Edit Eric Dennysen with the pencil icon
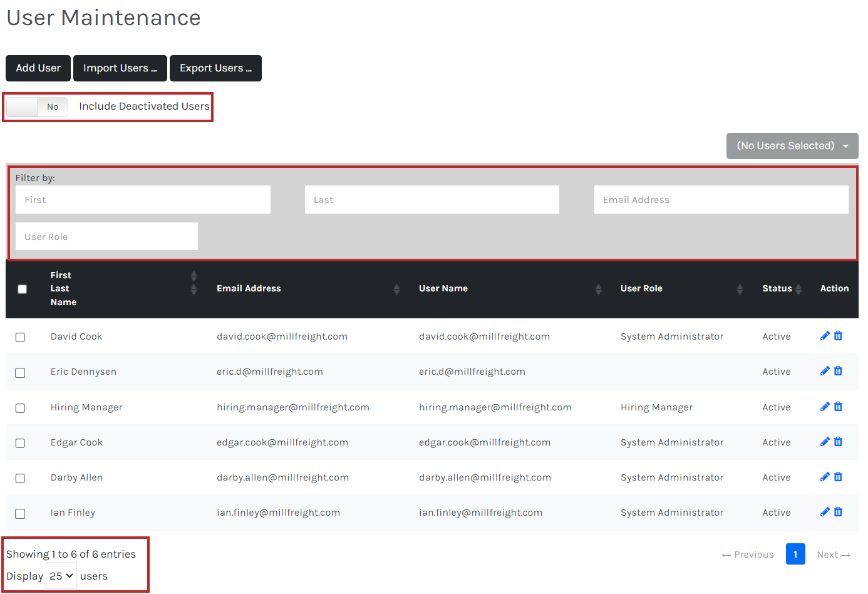The width and height of the screenshot is (868, 594). [825, 371]
